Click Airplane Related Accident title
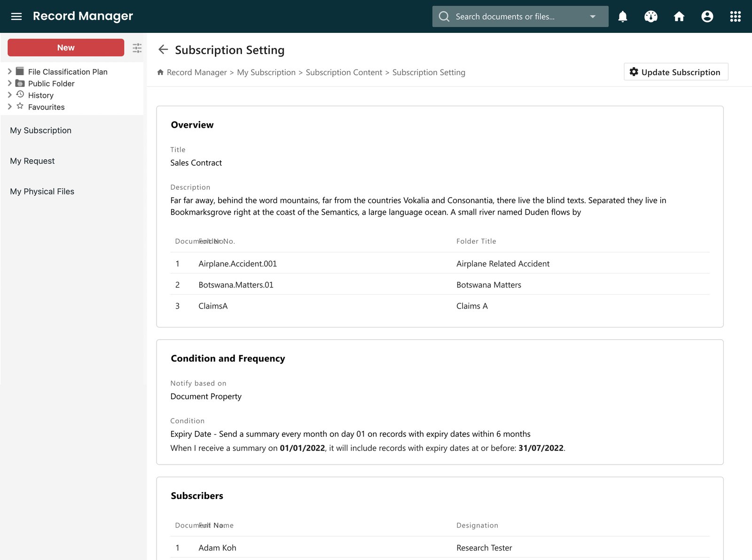 503,264
